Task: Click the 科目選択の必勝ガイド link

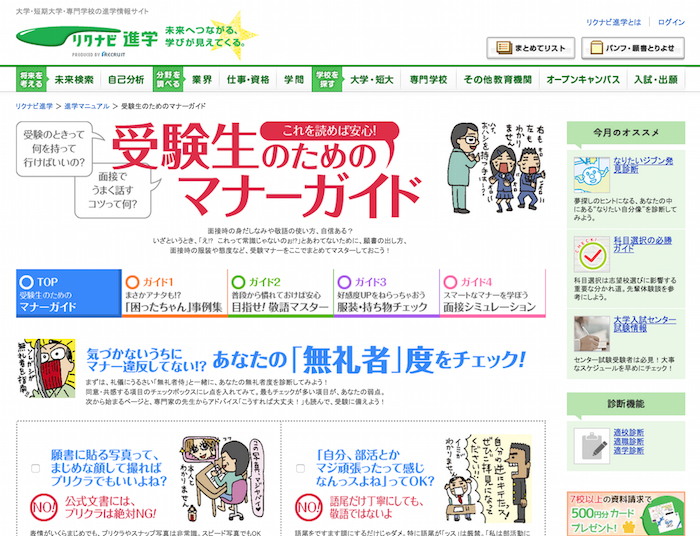Action: point(642,244)
